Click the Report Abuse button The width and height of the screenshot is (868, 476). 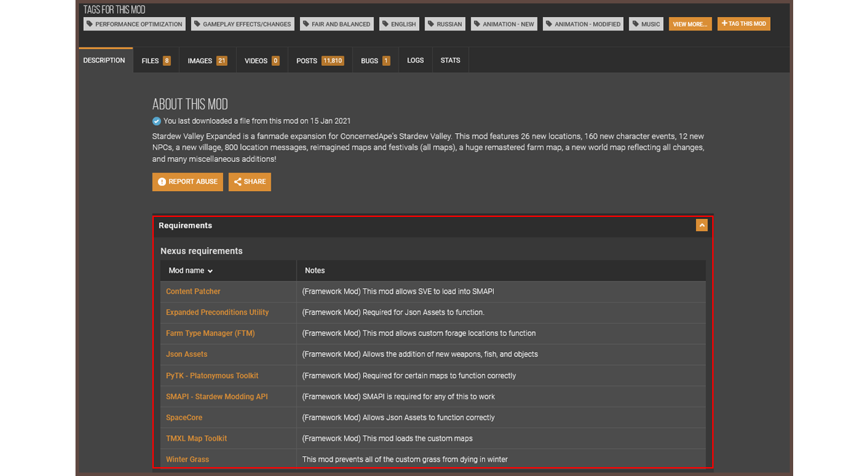(x=188, y=182)
